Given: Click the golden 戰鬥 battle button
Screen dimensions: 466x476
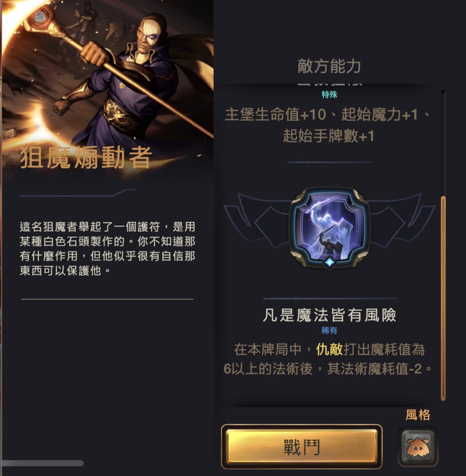Looking at the screenshot, I should (302, 446).
